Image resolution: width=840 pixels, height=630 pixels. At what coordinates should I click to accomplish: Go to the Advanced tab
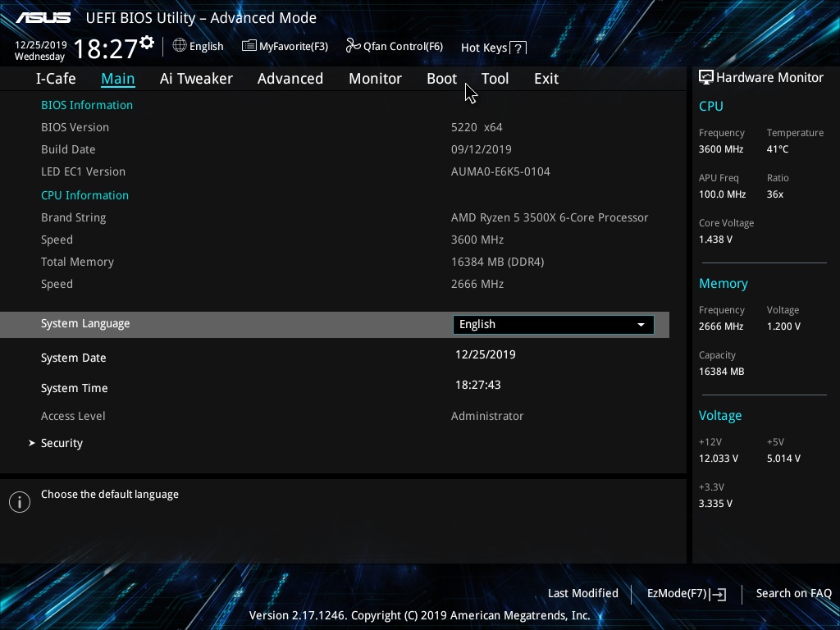pyautogui.click(x=290, y=78)
